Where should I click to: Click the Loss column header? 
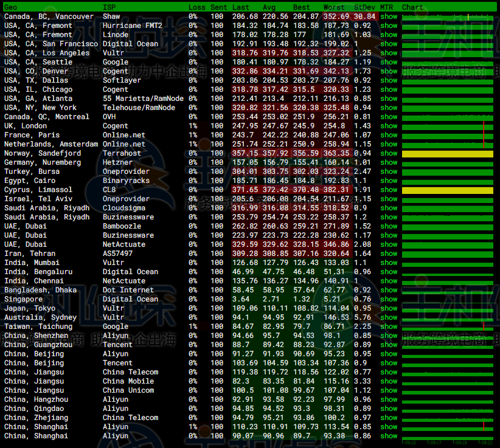197,7
